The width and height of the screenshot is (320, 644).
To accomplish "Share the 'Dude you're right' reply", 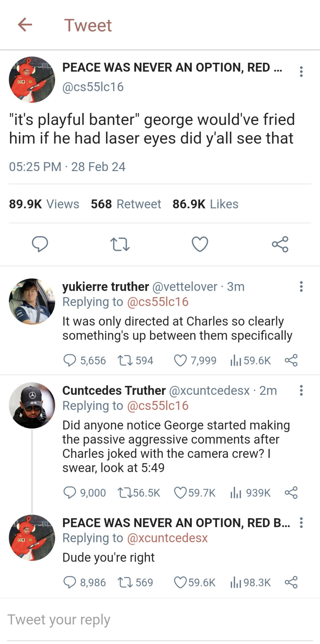I will point(291,582).
